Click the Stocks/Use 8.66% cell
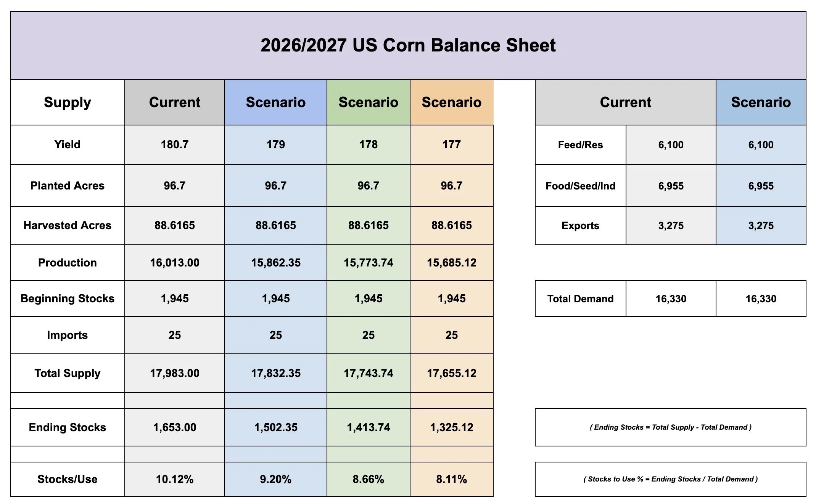This screenshot has height=504, width=816. (x=369, y=479)
